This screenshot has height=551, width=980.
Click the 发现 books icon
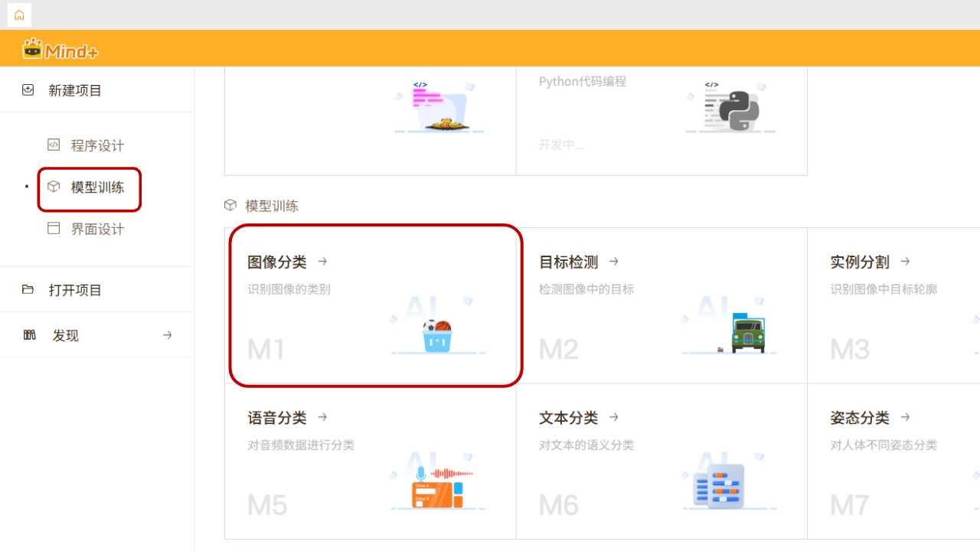coord(30,335)
